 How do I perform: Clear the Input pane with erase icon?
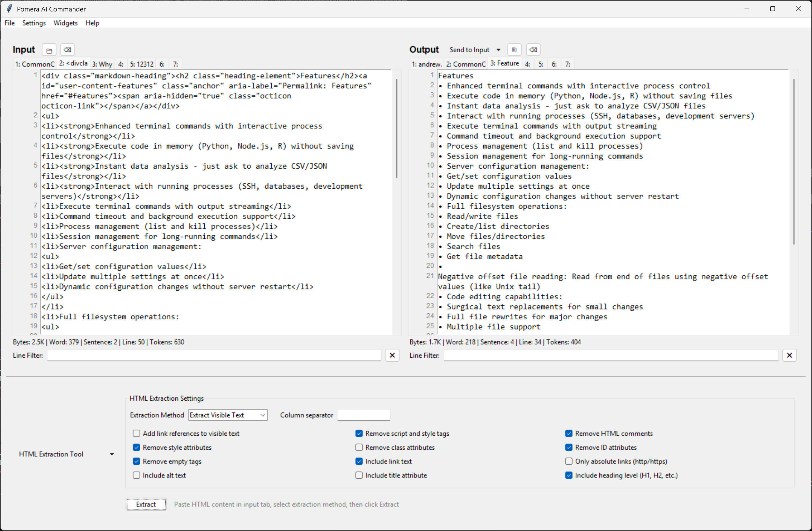click(68, 50)
